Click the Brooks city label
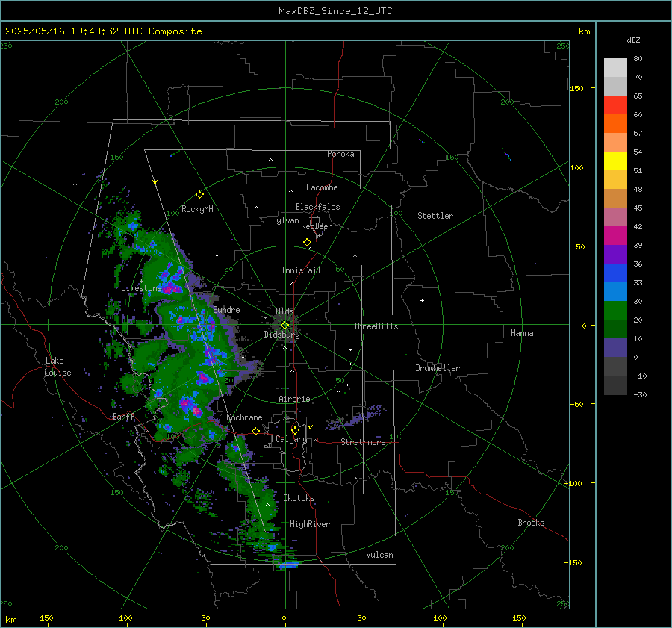 tap(531, 523)
